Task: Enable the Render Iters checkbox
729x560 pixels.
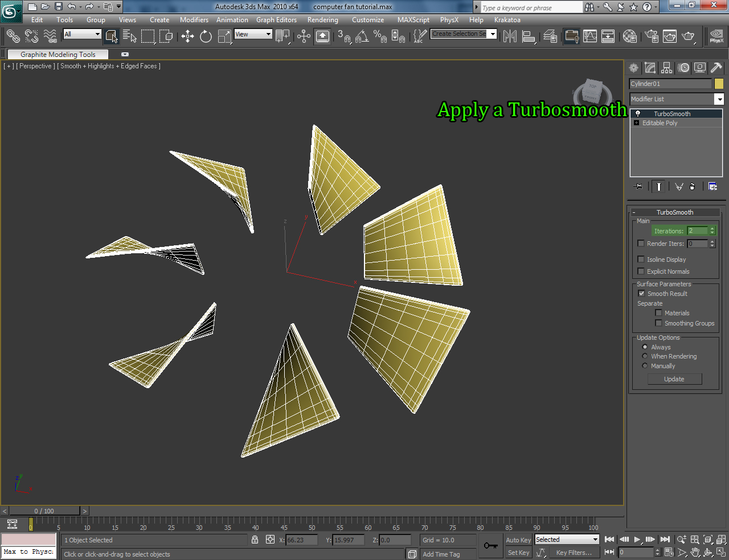Action: (x=641, y=243)
